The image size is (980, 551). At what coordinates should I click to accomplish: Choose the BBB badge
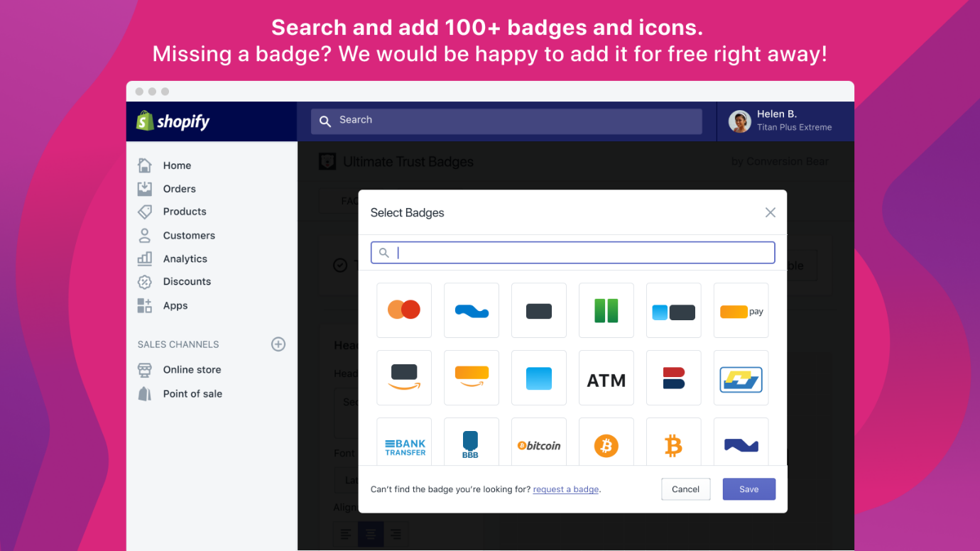472,445
